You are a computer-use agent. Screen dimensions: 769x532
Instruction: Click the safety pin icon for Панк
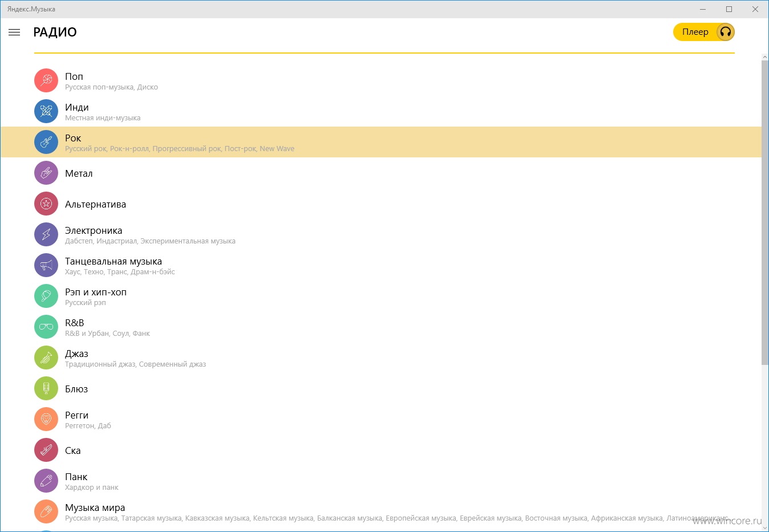point(46,481)
